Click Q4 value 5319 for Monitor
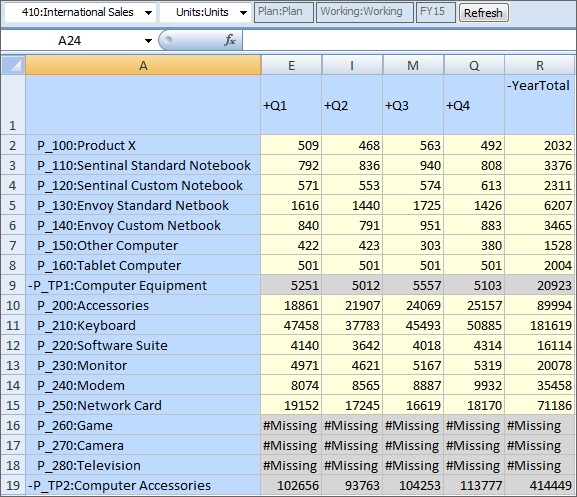This screenshot has height=497, width=577. (x=474, y=365)
